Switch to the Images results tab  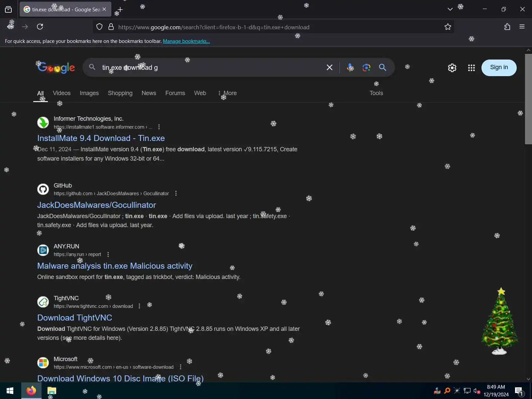[x=89, y=93]
